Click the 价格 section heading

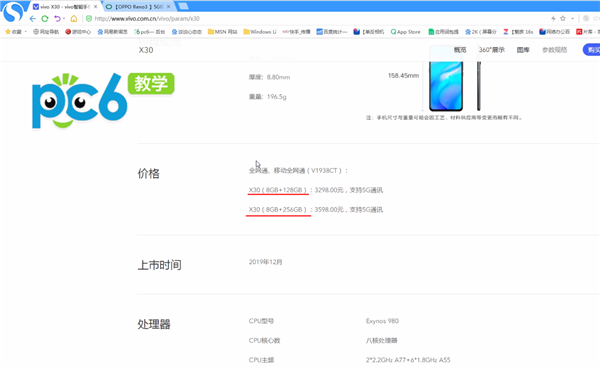click(x=148, y=173)
